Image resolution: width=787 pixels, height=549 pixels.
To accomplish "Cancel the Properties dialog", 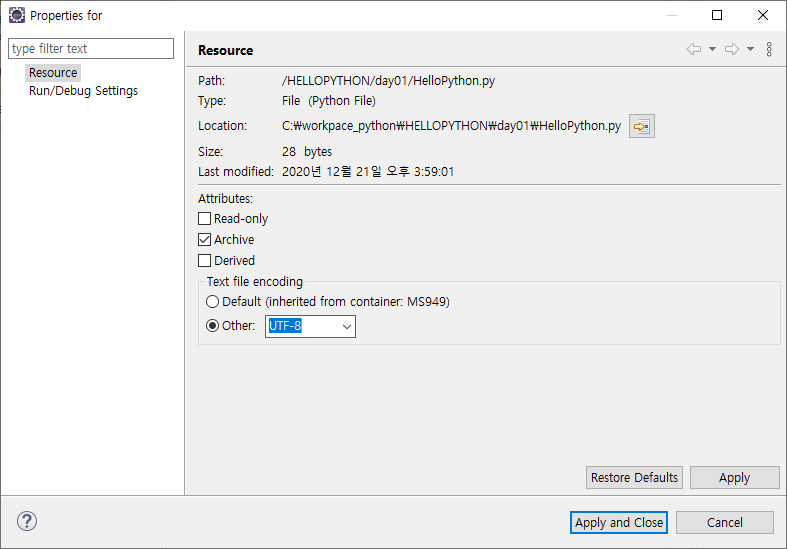I will (725, 522).
